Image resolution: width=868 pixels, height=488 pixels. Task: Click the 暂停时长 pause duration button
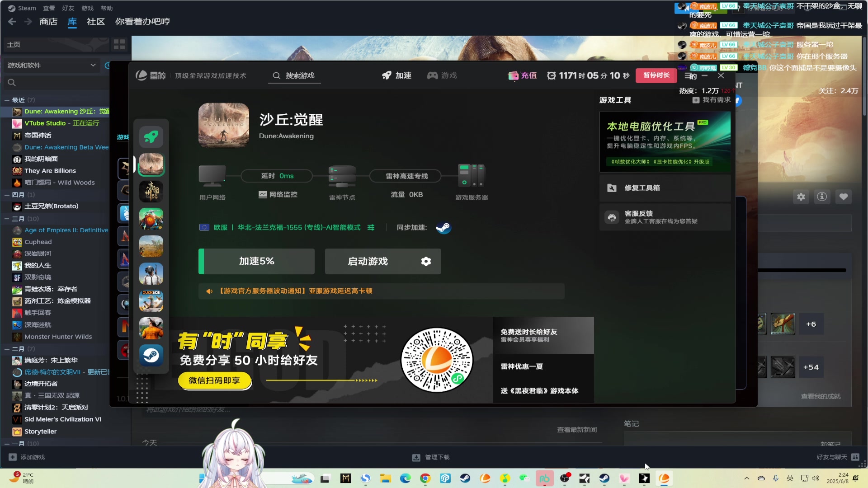click(656, 75)
